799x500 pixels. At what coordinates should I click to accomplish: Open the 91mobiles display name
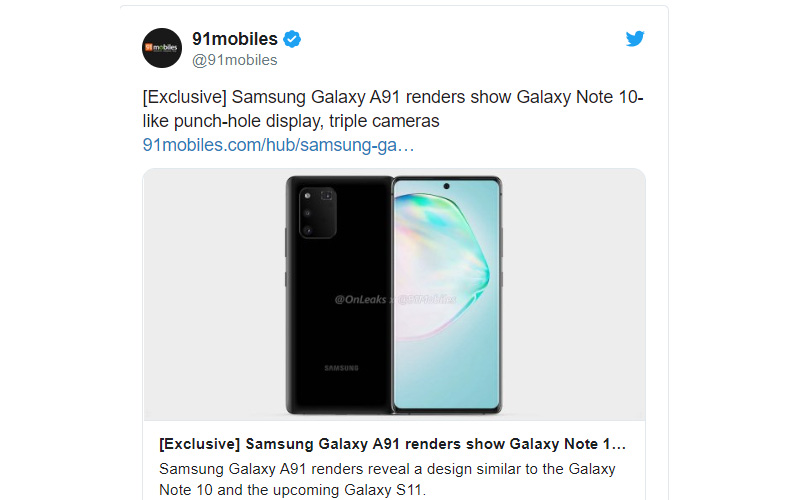(235, 39)
